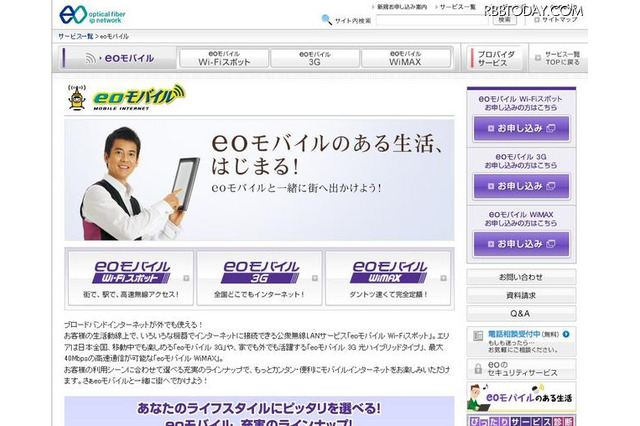Click the site search input field
The height and width of the screenshot is (426, 640).
[432, 20]
